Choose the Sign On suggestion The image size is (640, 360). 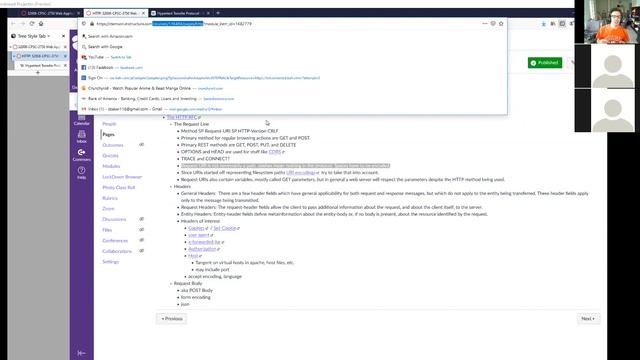(x=292, y=78)
